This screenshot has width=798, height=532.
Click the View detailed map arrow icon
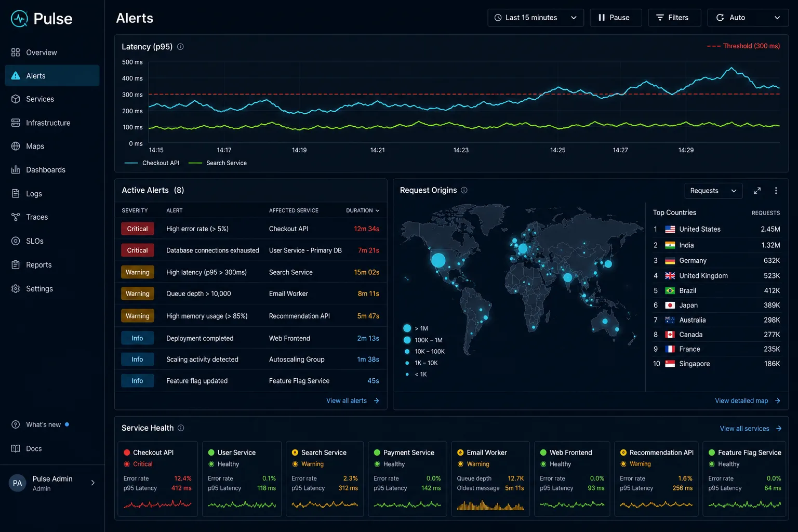pyautogui.click(x=778, y=401)
